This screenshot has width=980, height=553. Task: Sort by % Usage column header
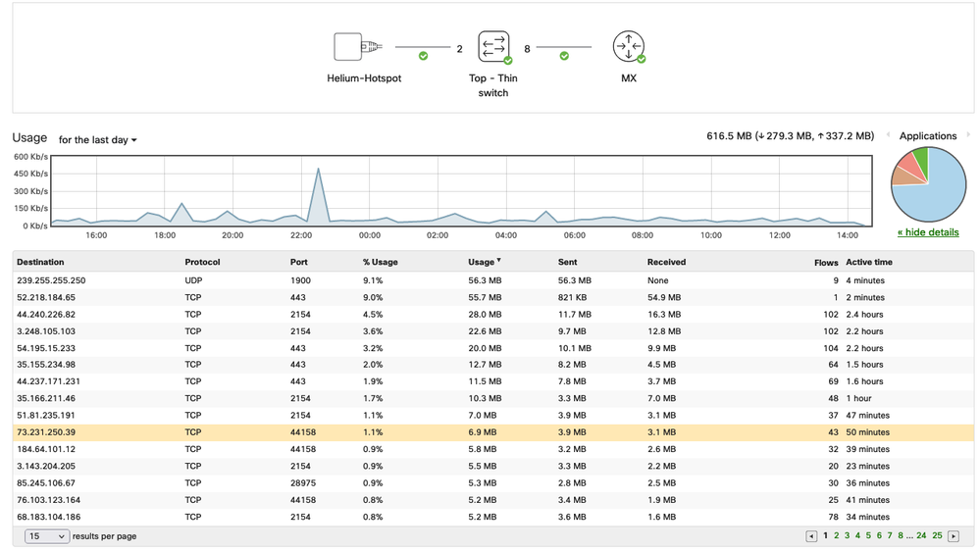pyautogui.click(x=380, y=262)
